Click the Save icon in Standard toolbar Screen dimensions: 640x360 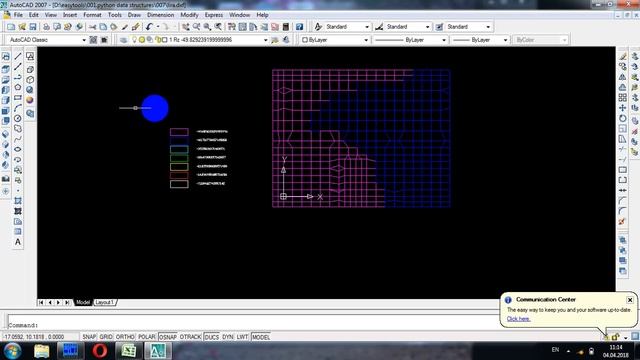pos(33,27)
